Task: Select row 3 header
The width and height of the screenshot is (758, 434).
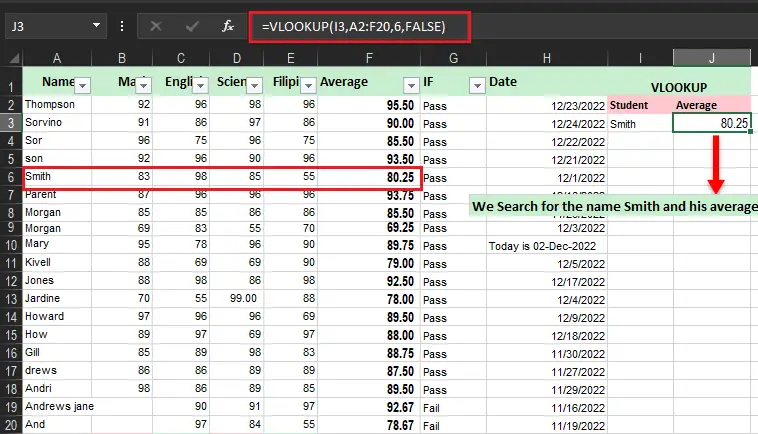Action: click(11, 123)
